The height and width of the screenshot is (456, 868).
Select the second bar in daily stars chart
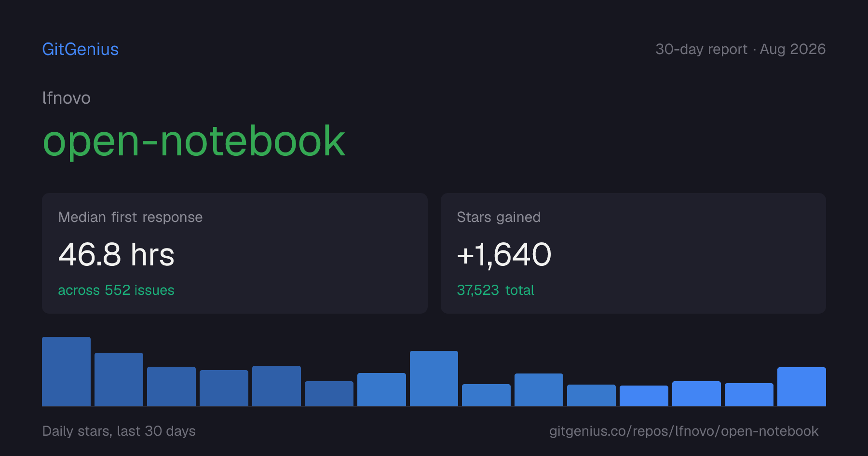119,379
